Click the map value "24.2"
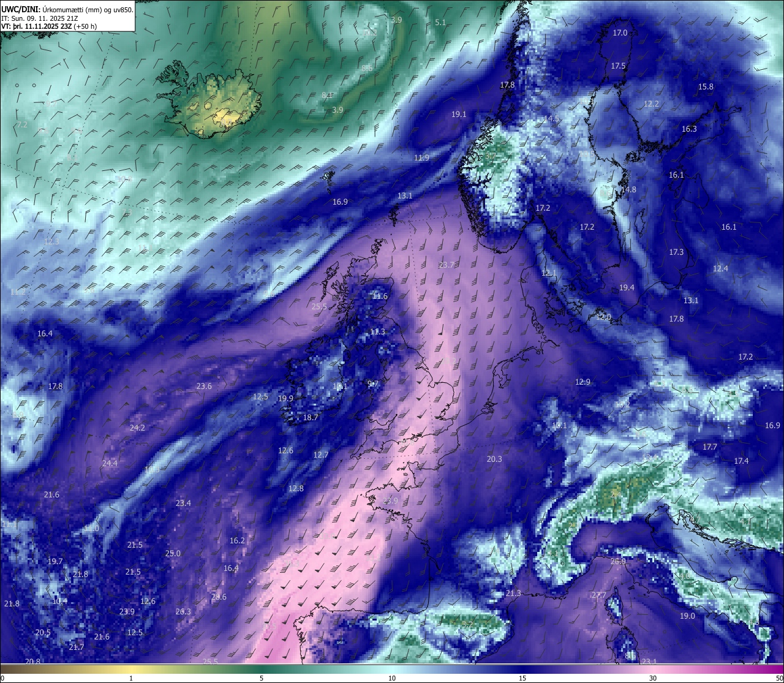Screen dimensions: 784x683 pos(137,428)
